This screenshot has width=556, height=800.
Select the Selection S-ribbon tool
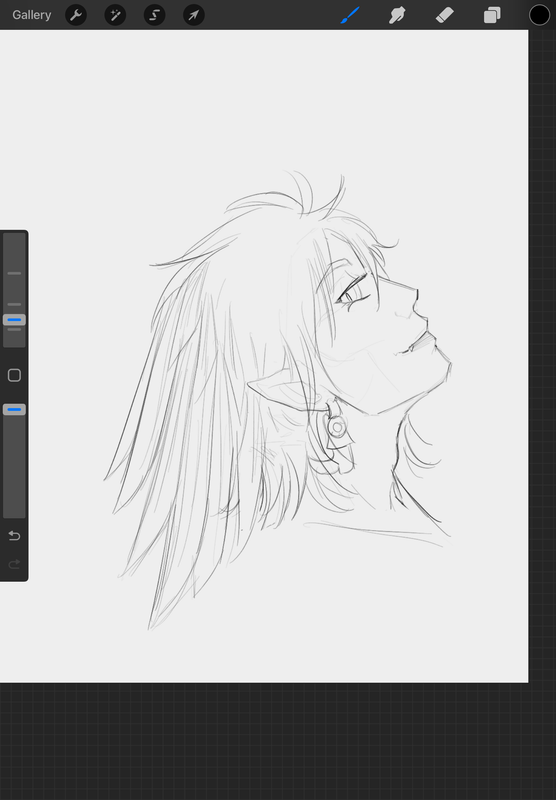(x=155, y=15)
